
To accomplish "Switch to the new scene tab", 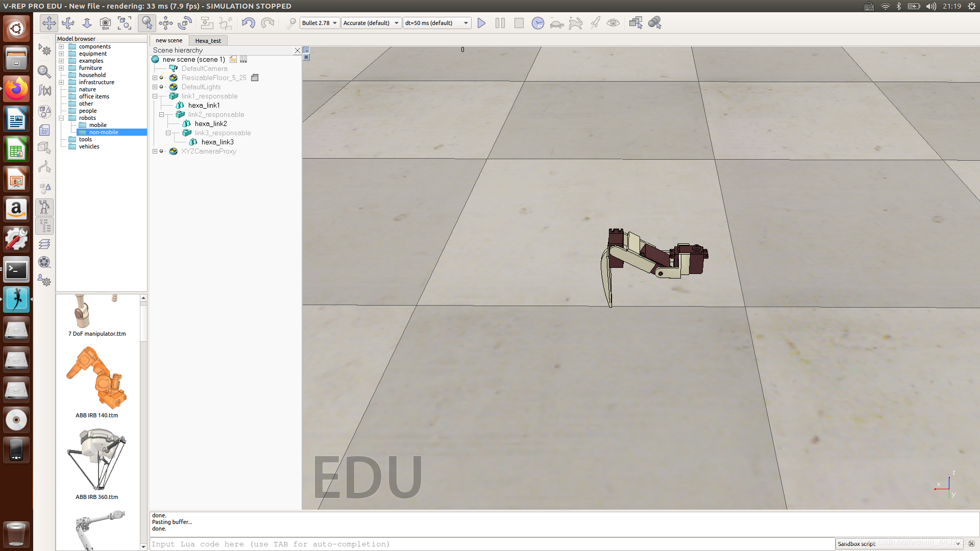I will coord(168,40).
